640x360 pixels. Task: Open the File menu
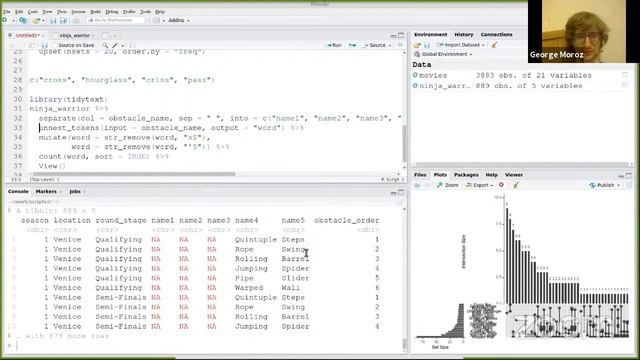pos(7,12)
